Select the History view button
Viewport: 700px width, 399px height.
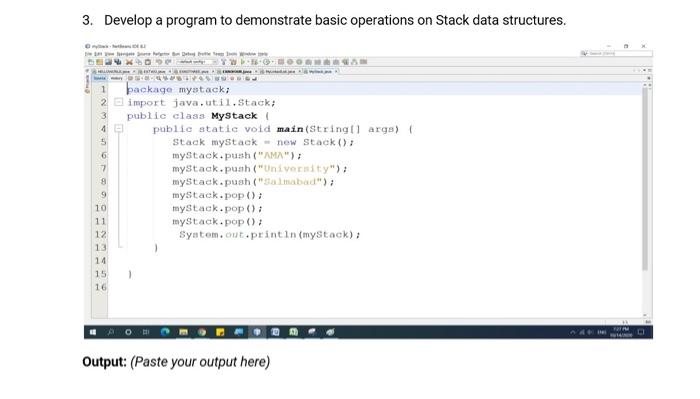point(117,78)
